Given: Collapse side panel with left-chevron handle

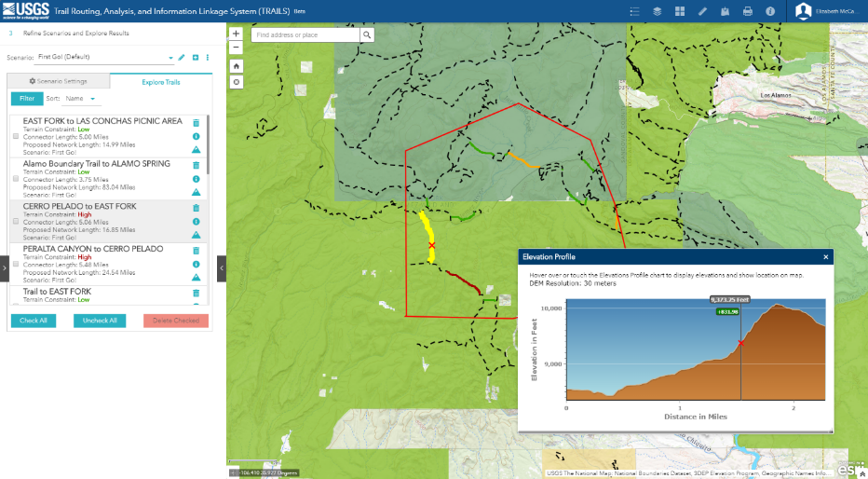Looking at the screenshot, I should click(222, 268).
